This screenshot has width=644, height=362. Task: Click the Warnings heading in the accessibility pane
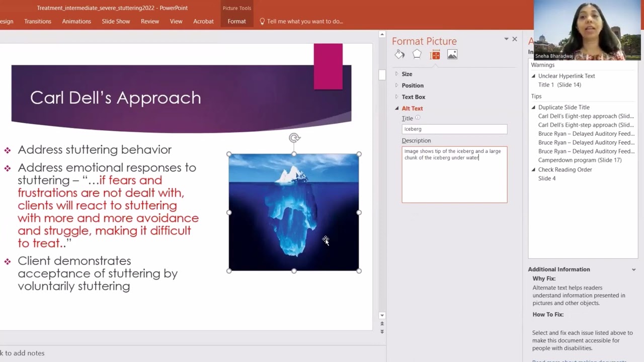[542, 65]
